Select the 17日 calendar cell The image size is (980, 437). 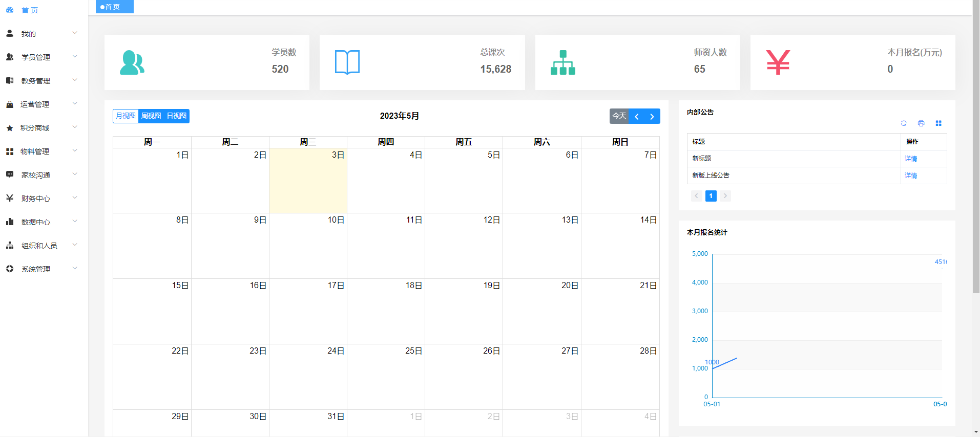tap(308, 311)
